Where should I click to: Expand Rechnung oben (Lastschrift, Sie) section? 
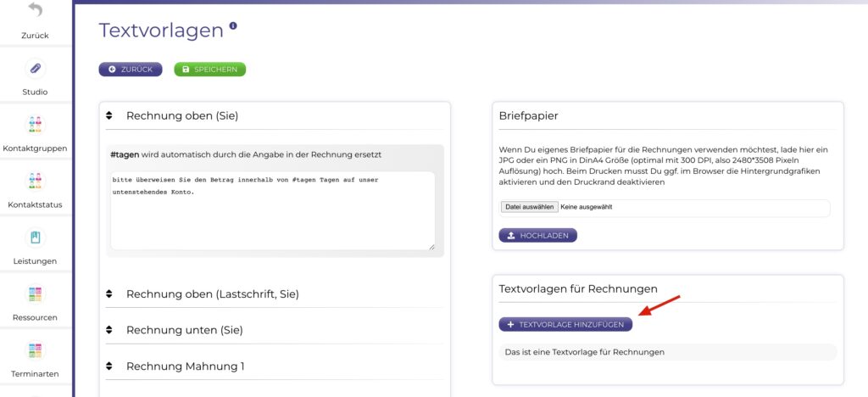(x=109, y=294)
